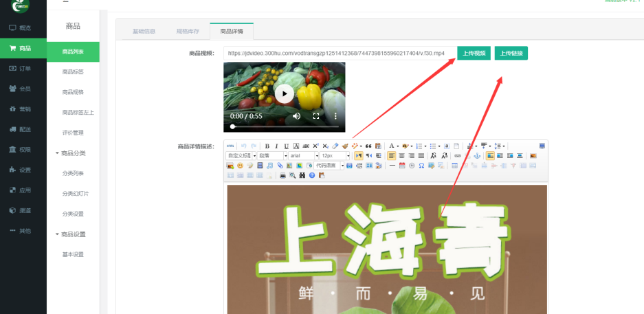Switch to the 基础信息 tab
Screen dimensions: 644x314
[144, 31]
